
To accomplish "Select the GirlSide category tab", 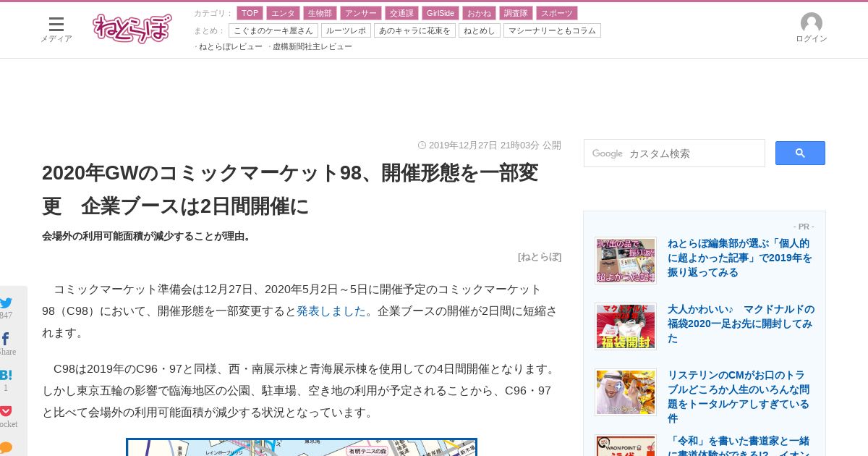I will click(x=440, y=13).
